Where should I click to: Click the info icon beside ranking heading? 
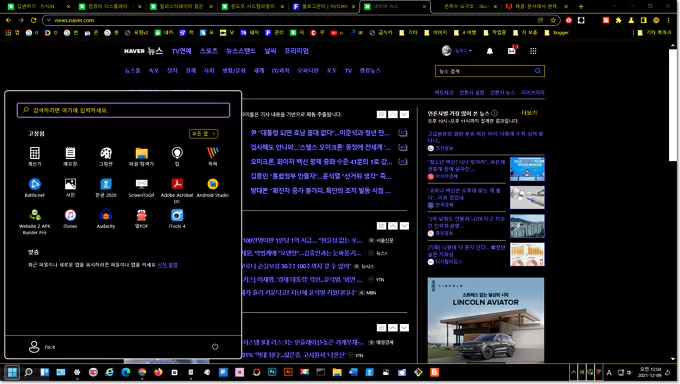click(x=494, y=113)
